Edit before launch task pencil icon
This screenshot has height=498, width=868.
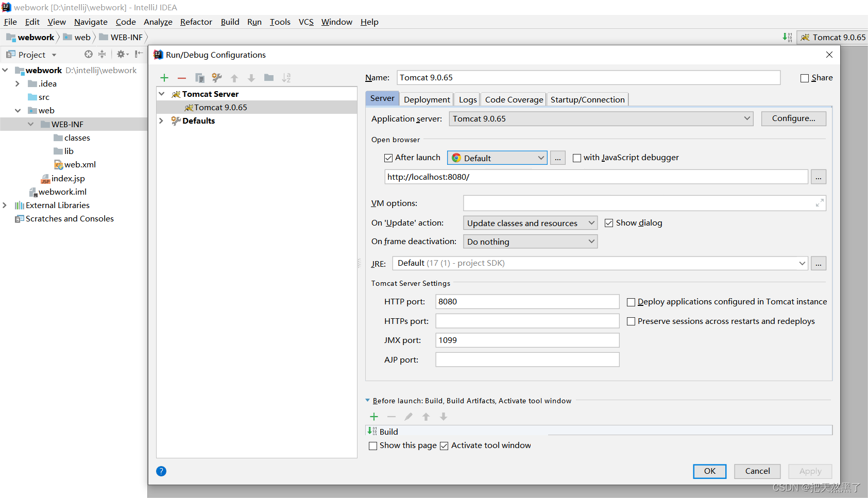[409, 417]
